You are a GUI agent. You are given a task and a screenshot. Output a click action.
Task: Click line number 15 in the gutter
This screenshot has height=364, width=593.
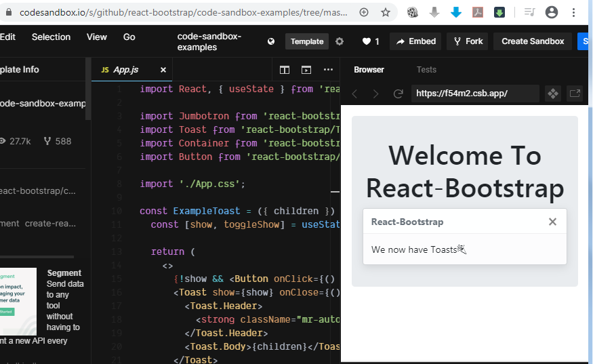click(x=117, y=279)
